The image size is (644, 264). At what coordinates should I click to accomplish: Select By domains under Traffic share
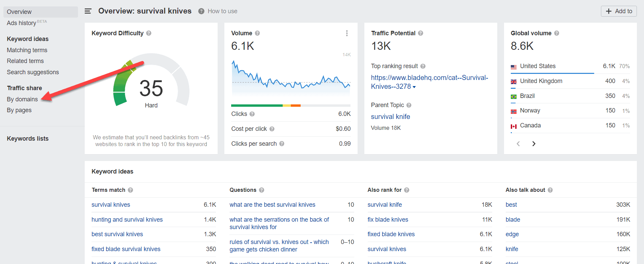click(22, 99)
